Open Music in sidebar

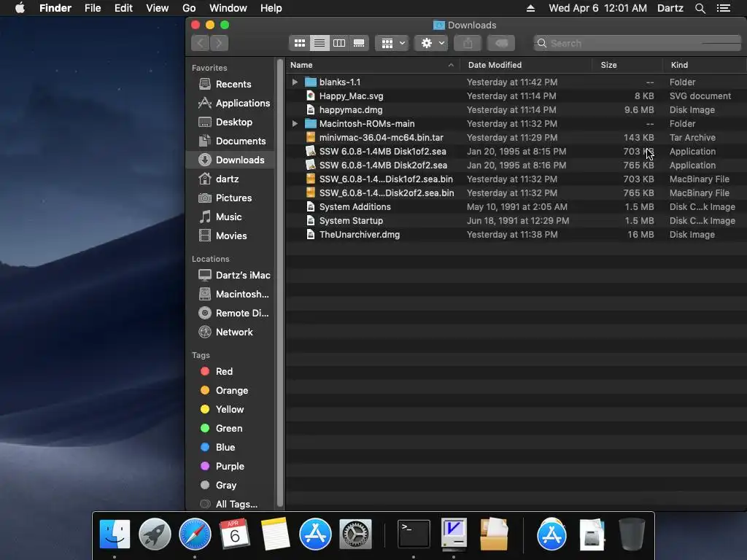click(231, 217)
